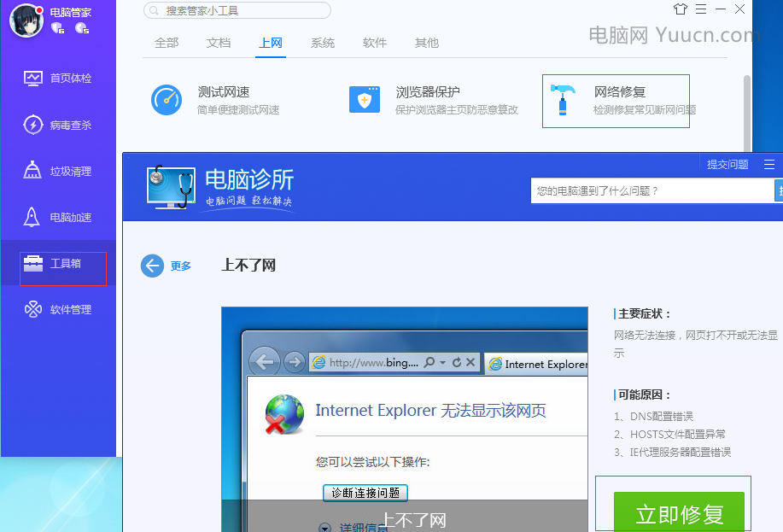Focus the 搜索管家小工具 search box
The height and width of the screenshot is (532, 783).
(237, 10)
